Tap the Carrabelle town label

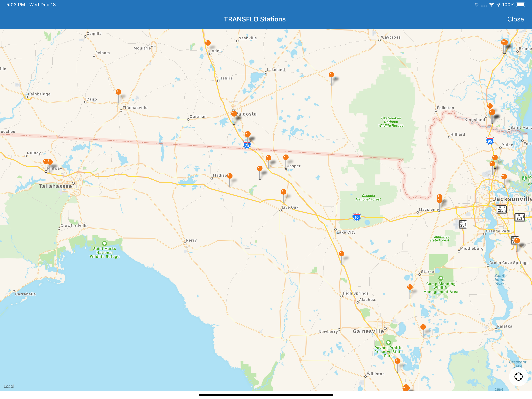click(x=26, y=294)
